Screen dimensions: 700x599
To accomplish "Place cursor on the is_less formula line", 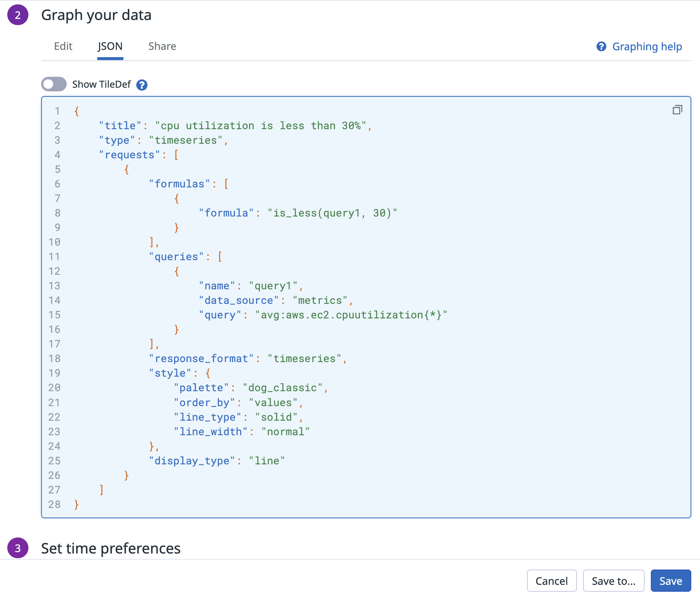I will (x=298, y=213).
